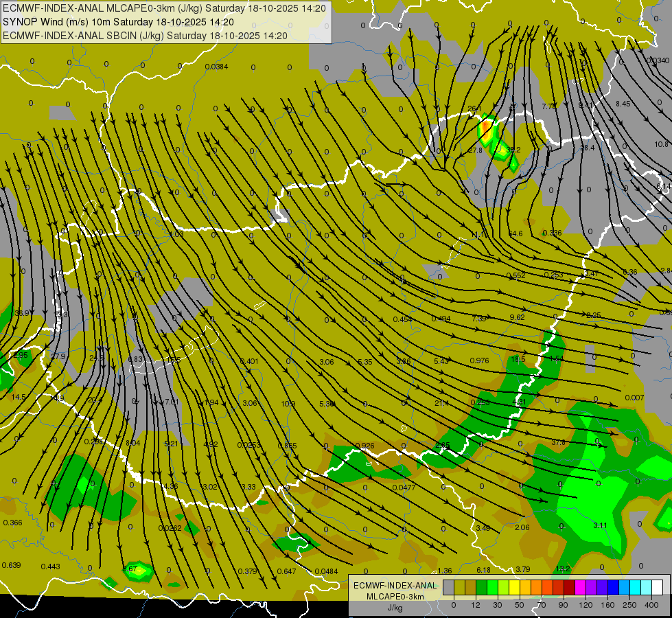
Task: Click the map value '0.0484'
Action: click(x=326, y=571)
